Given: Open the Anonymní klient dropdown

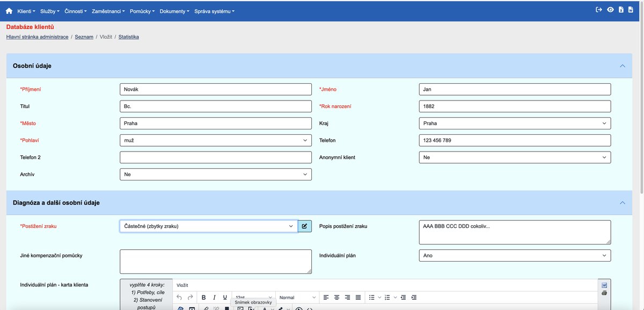Looking at the screenshot, I should point(514,157).
